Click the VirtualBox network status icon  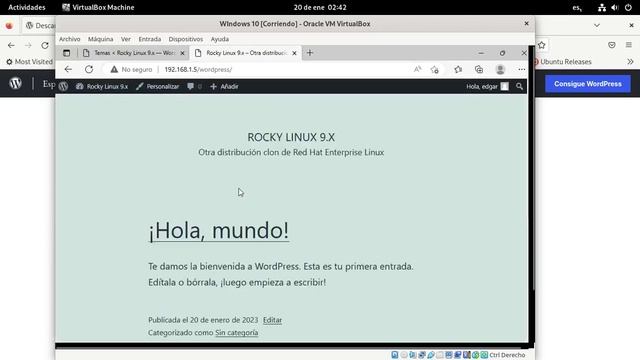tap(422, 355)
